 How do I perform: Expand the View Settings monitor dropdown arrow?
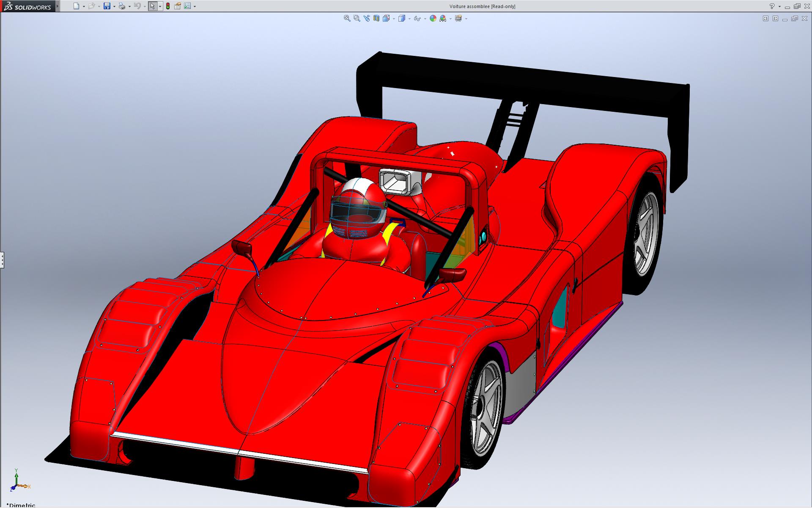point(466,19)
